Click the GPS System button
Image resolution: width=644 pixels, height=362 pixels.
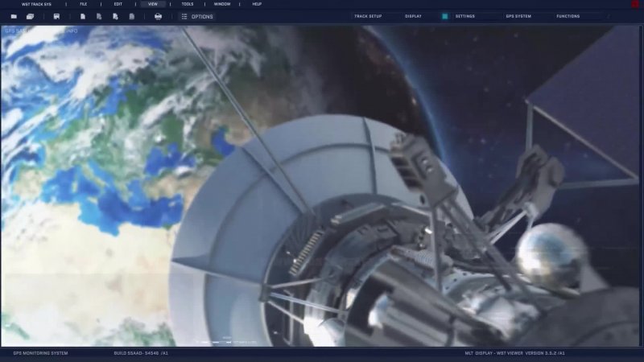point(518,16)
